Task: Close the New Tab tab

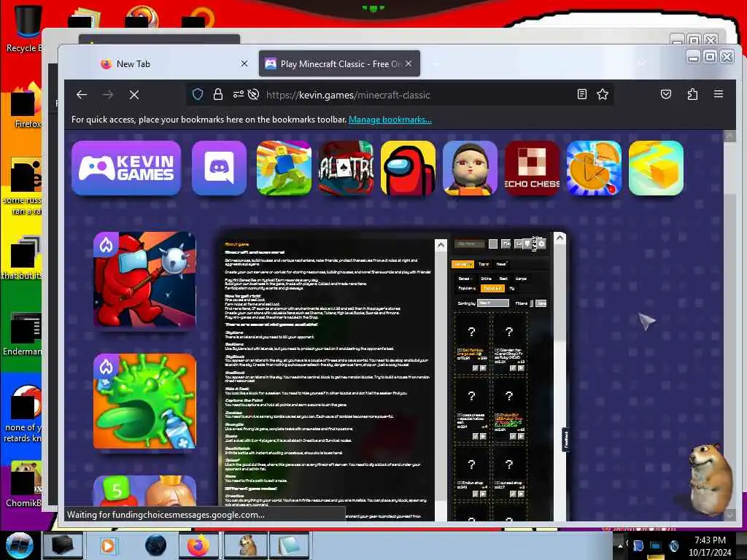Action: coord(244,63)
